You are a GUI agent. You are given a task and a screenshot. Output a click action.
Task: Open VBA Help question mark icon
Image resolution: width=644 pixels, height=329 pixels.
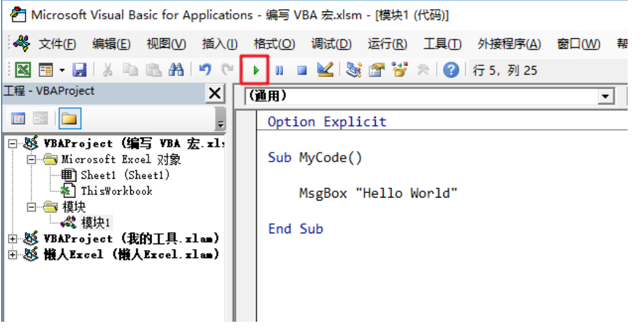coord(451,70)
